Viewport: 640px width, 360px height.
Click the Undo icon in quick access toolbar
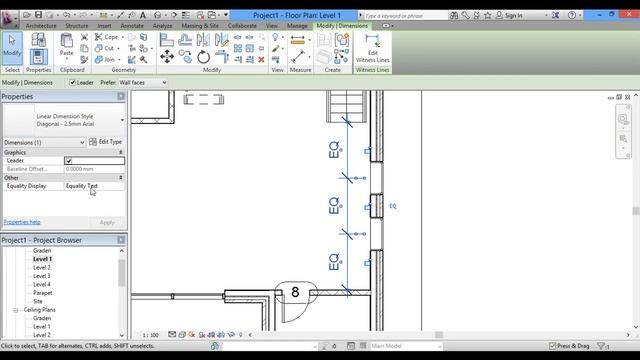66,15
